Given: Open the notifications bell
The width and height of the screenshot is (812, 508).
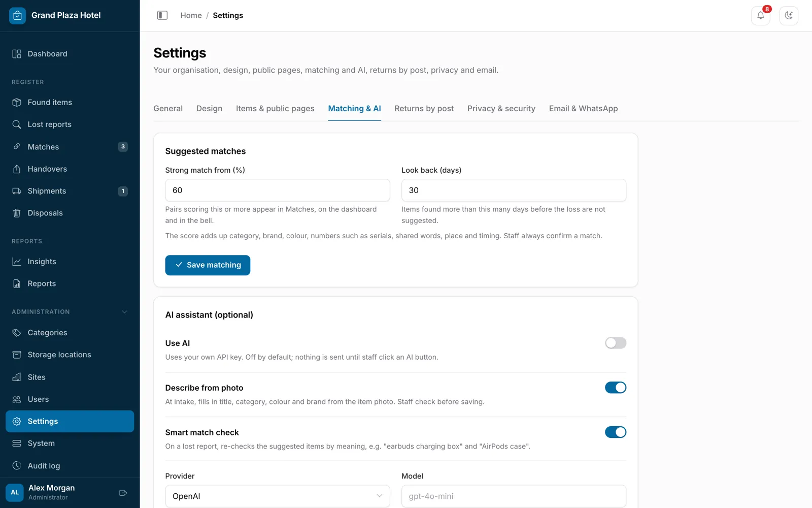Looking at the screenshot, I should point(761,16).
